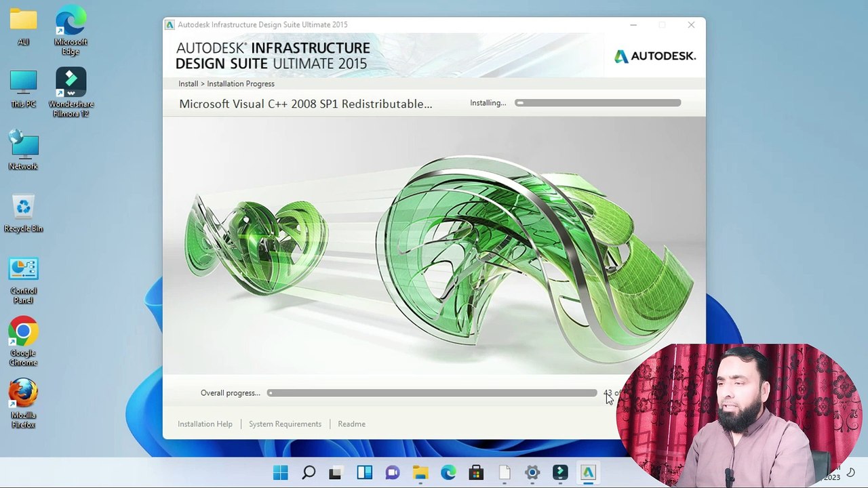The image size is (868, 488).
Task: Launch Mozilla Firefox desktop shortcut
Action: [23, 404]
